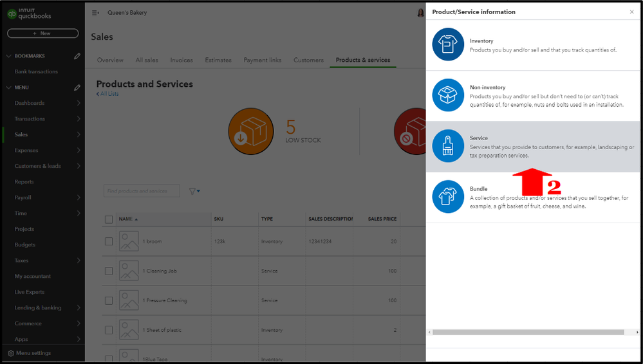The width and height of the screenshot is (643, 364).
Task: Close the Product/Service information panel
Action: coord(631,12)
